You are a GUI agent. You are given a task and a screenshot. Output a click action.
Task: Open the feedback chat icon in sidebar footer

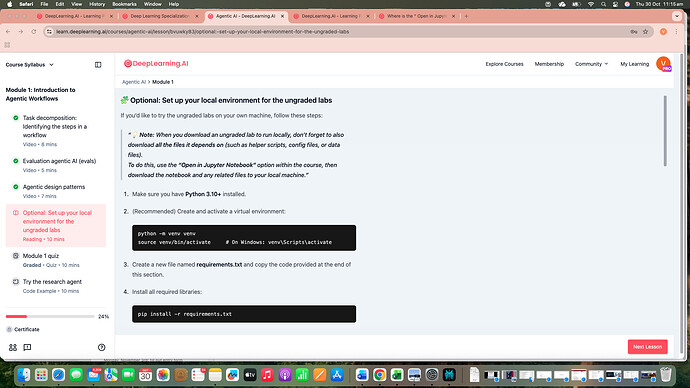27,347
